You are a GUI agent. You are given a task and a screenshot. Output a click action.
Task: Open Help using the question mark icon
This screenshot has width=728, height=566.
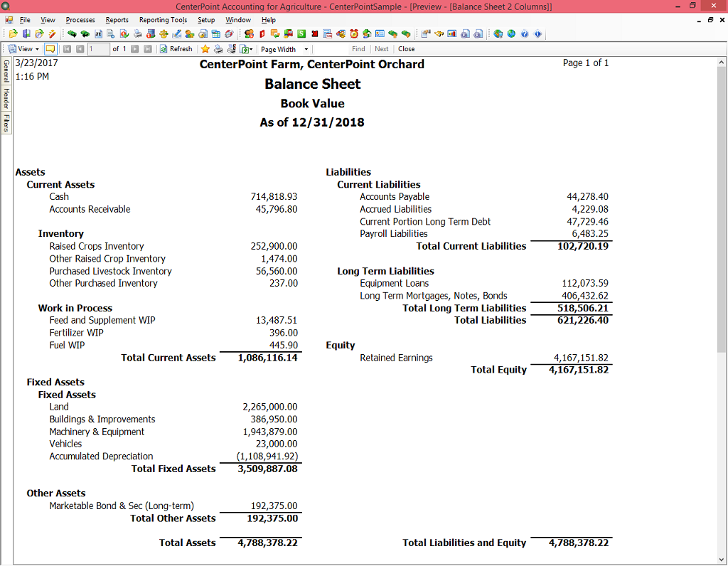coord(523,33)
